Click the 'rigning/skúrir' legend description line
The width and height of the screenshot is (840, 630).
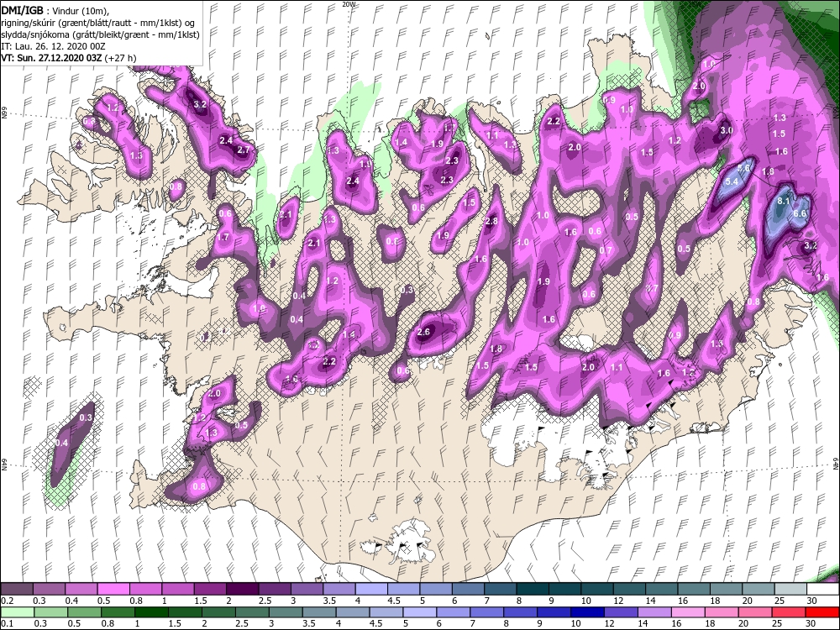tap(100, 22)
